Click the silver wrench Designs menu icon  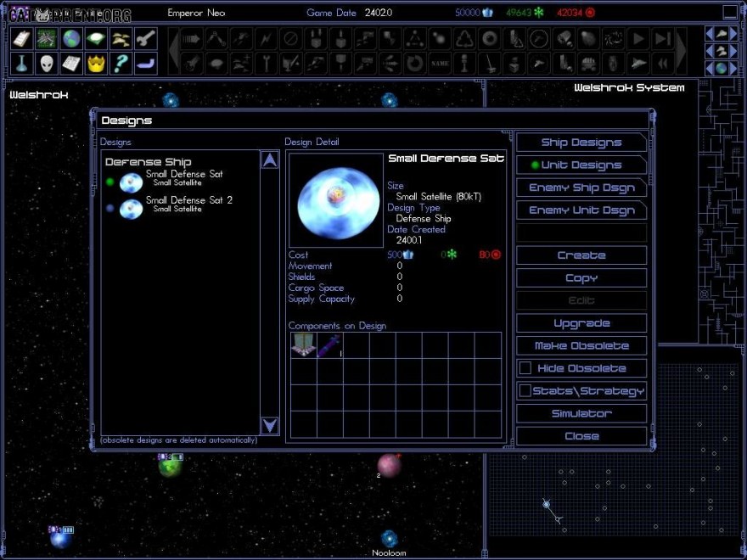pyautogui.click(x=145, y=38)
